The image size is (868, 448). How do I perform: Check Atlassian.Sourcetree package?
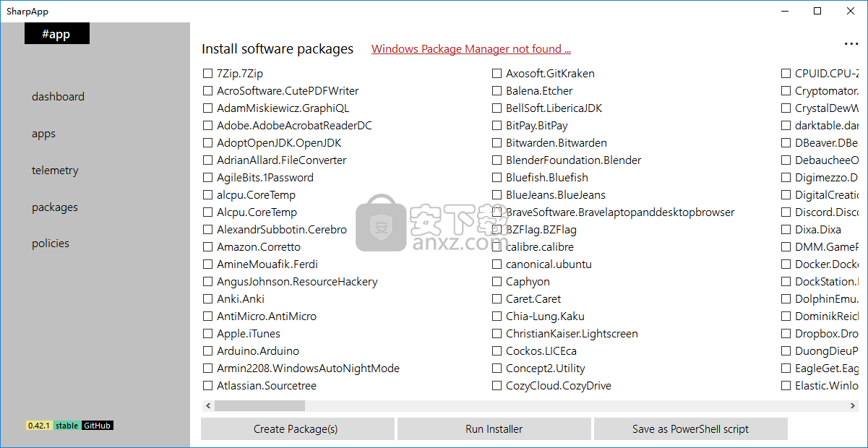pos(208,386)
